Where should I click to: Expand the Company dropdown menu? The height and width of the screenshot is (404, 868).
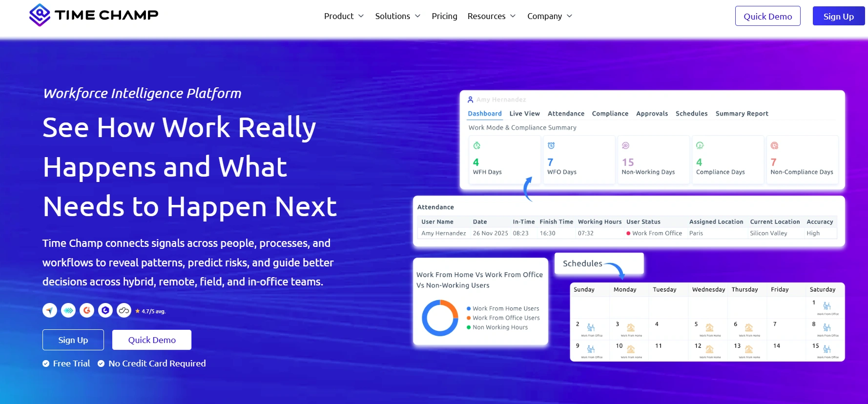click(549, 16)
